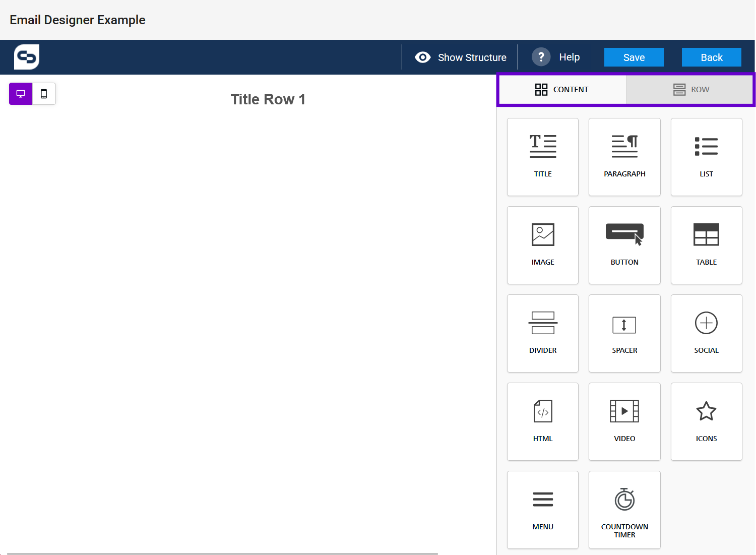Switch to desktop preview mode
This screenshot has height=555, width=756.
click(x=21, y=94)
